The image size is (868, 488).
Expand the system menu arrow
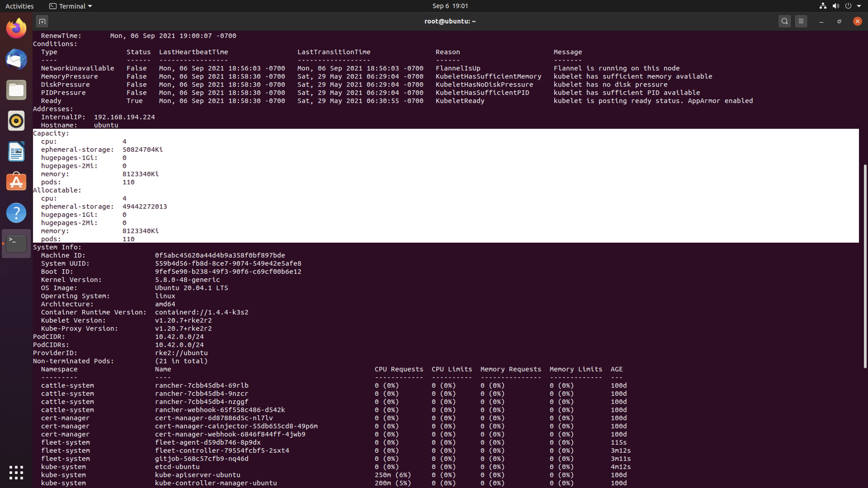pos(859,6)
